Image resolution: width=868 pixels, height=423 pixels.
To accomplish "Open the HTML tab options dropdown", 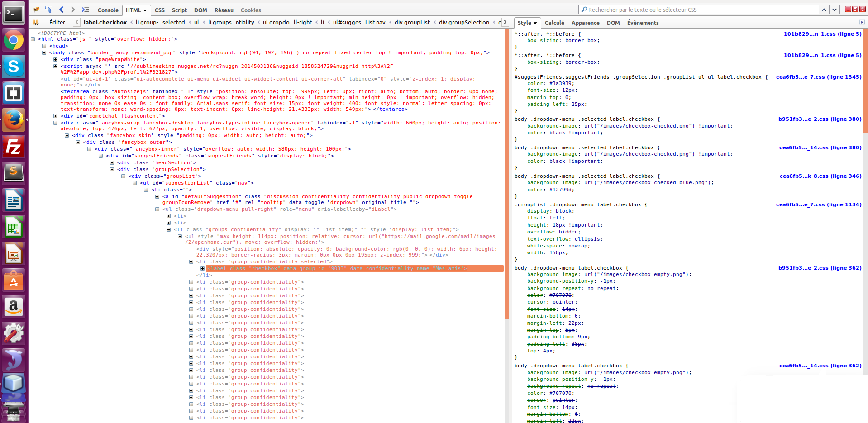I will click(x=145, y=10).
